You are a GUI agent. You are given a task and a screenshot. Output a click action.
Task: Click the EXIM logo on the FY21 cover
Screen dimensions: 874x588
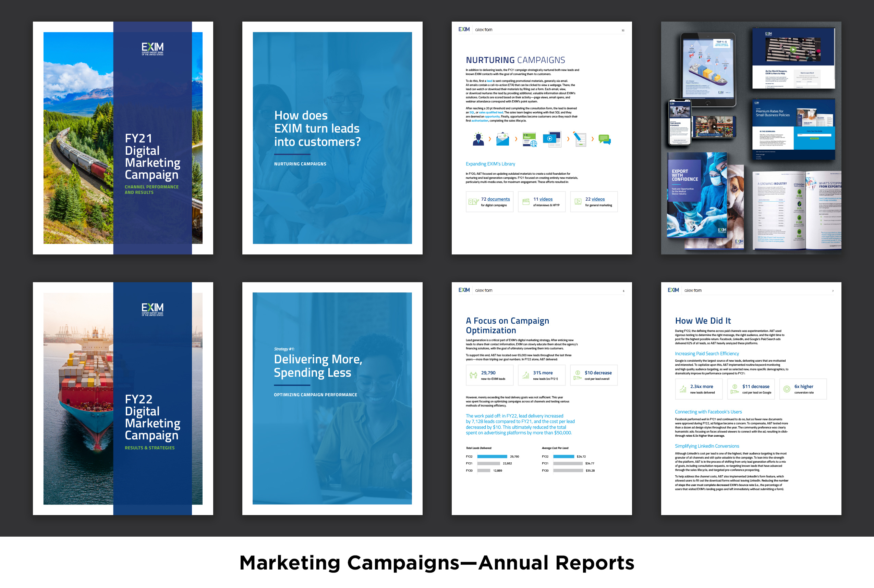click(x=153, y=49)
